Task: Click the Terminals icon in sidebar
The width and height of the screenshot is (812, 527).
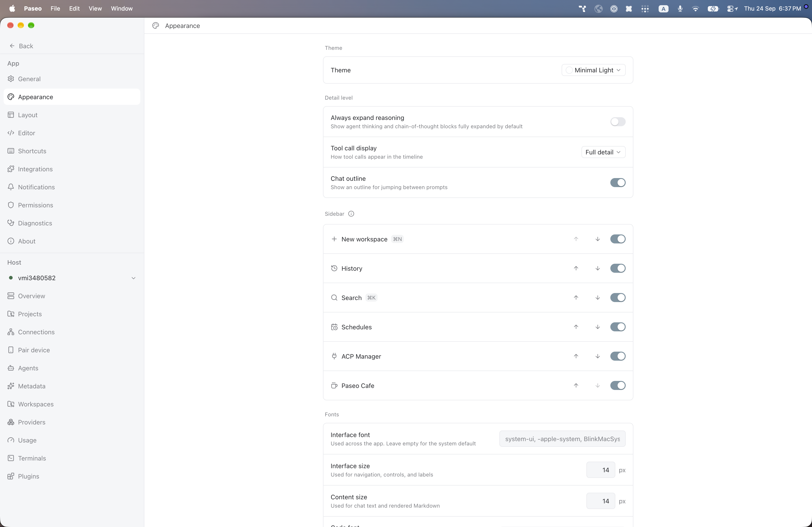Action: (x=11, y=458)
